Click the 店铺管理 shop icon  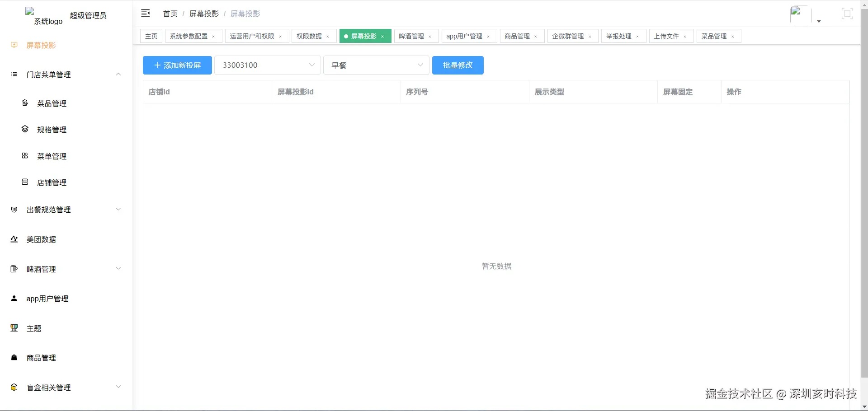(25, 182)
